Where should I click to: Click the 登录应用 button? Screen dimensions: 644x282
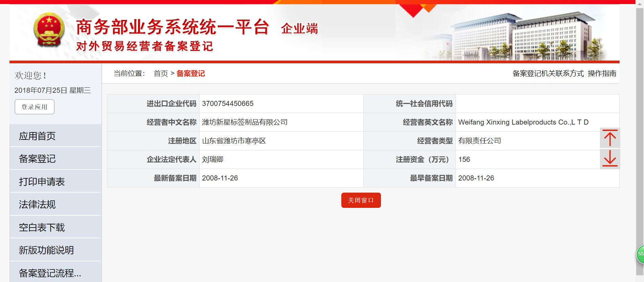tap(35, 107)
